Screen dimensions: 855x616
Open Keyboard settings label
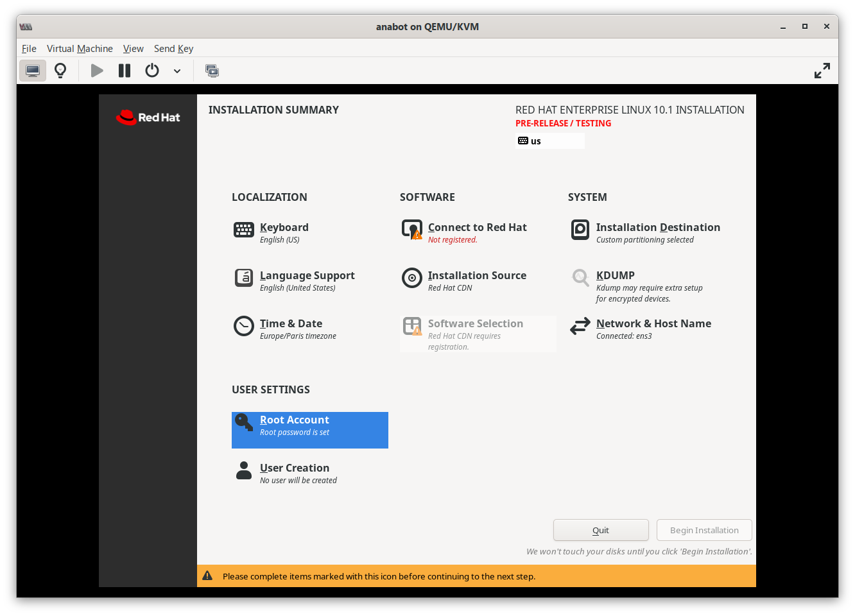point(284,227)
